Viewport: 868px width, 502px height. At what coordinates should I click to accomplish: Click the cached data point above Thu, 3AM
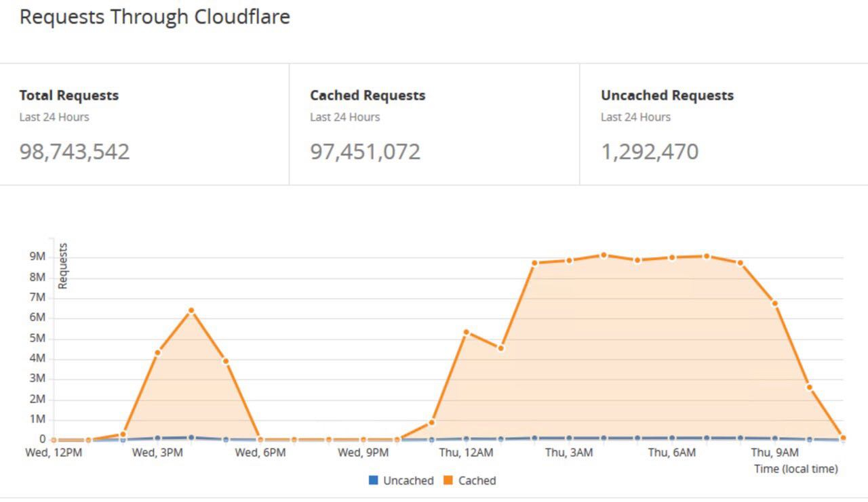(x=569, y=260)
